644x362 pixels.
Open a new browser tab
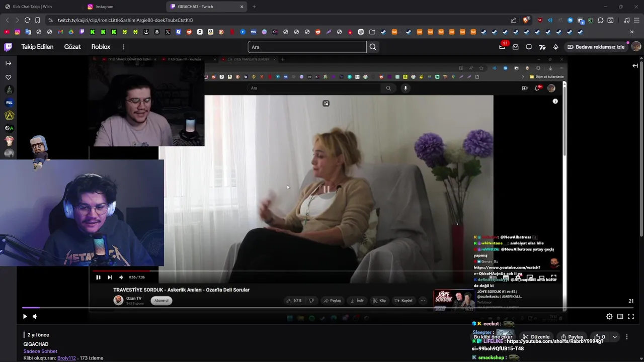pos(254,7)
